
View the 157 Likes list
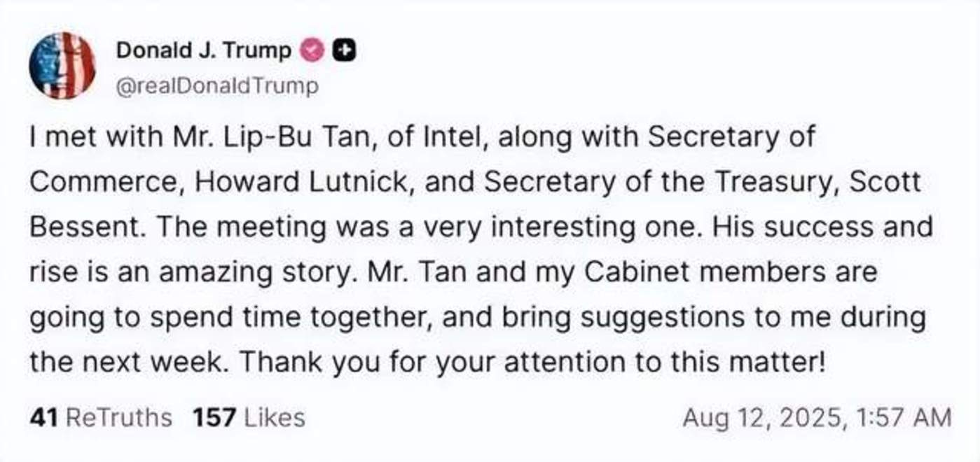249,418
